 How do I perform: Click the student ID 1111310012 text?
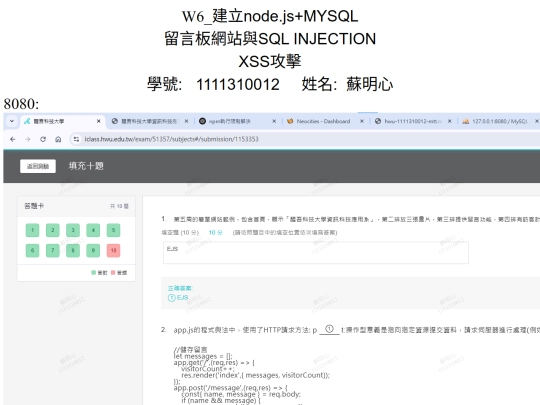(238, 85)
